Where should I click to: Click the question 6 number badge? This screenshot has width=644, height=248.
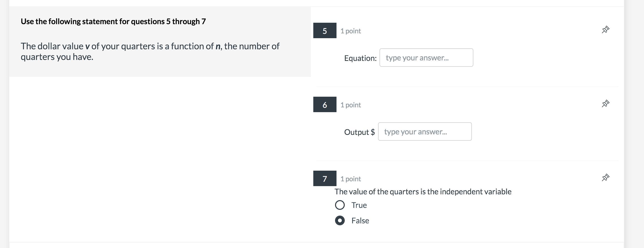[324, 105]
